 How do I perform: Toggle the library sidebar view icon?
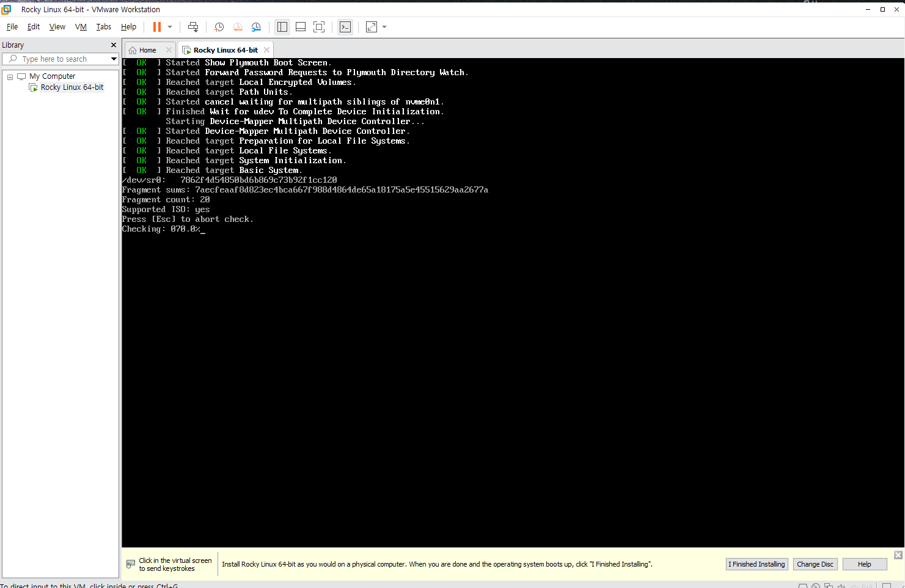(282, 27)
